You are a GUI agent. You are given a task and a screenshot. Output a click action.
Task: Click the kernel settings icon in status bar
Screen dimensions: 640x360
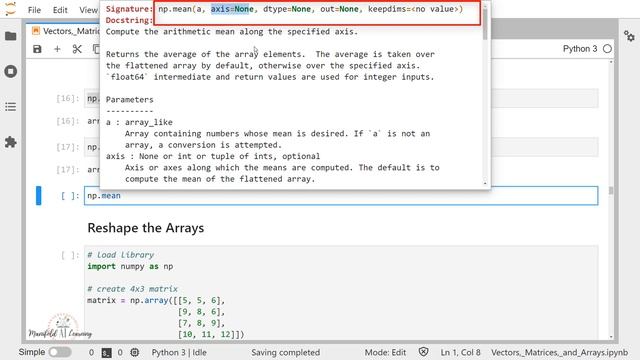[134, 352]
